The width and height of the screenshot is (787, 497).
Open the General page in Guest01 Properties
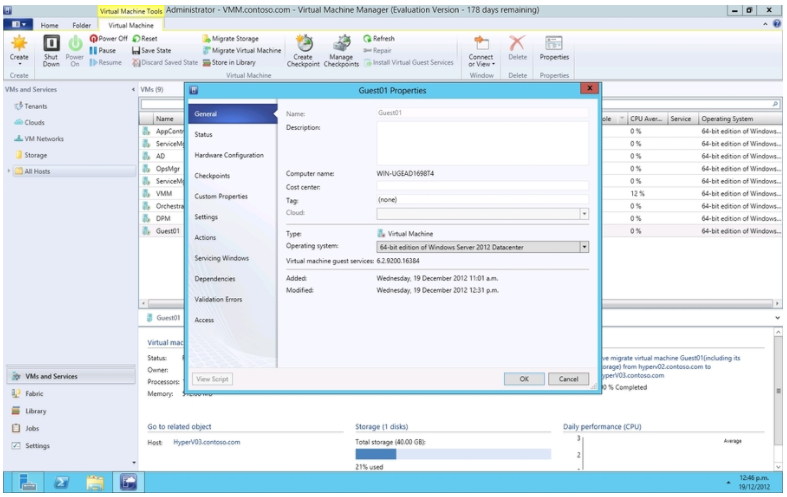click(x=233, y=114)
